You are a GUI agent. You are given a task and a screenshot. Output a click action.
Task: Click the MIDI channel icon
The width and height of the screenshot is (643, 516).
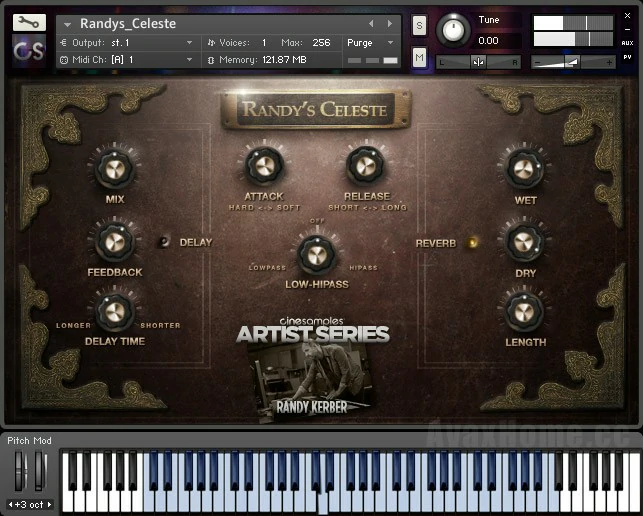(x=64, y=60)
